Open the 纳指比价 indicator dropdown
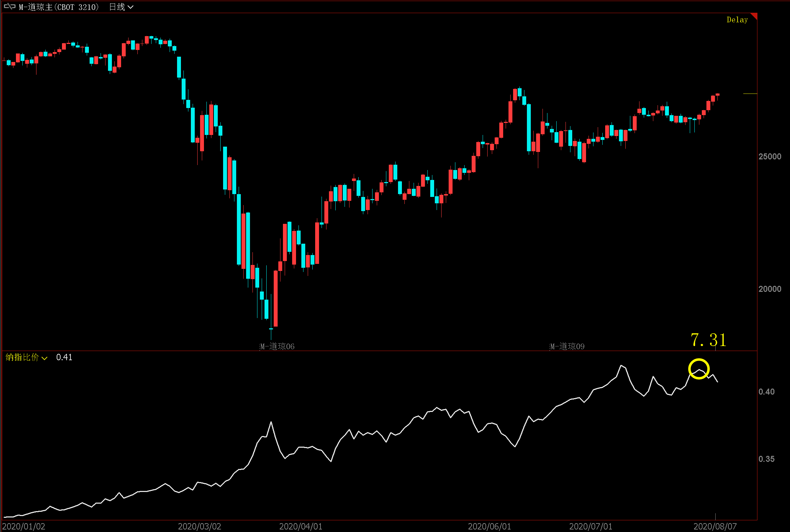Screen dimensions: 790x532 [27, 357]
